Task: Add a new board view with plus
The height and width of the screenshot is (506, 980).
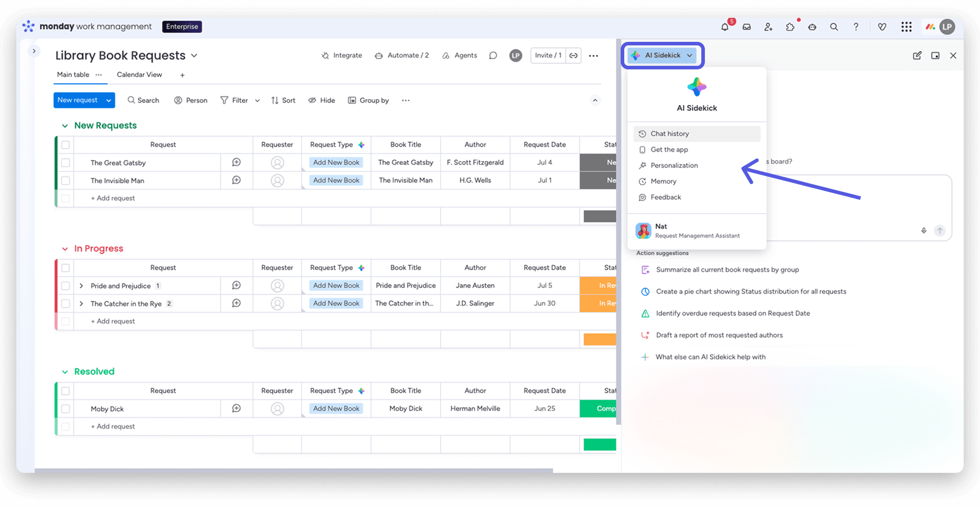Action: pyautogui.click(x=182, y=75)
